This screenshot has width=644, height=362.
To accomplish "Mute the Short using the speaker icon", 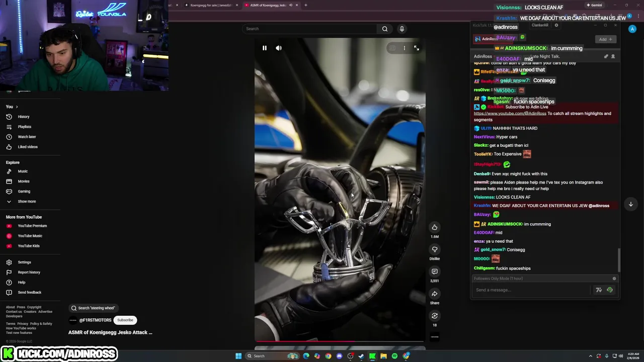I will (x=279, y=48).
